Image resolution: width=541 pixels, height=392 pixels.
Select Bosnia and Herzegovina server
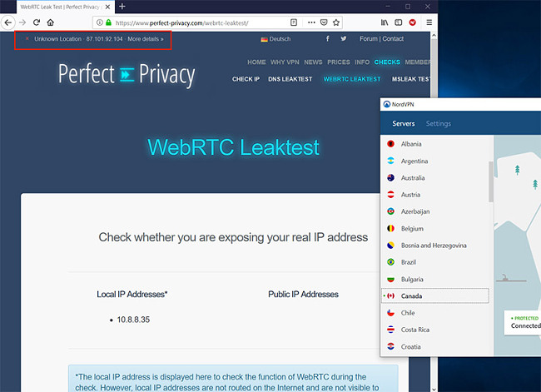pyautogui.click(x=434, y=246)
